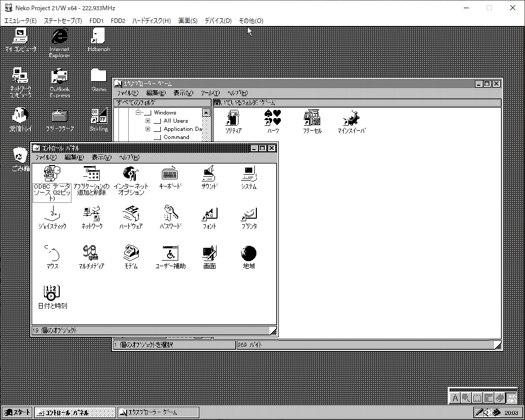
Task: Click the 20:03 taskbar clock
Action: pyautogui.click(x=512, y=413)
